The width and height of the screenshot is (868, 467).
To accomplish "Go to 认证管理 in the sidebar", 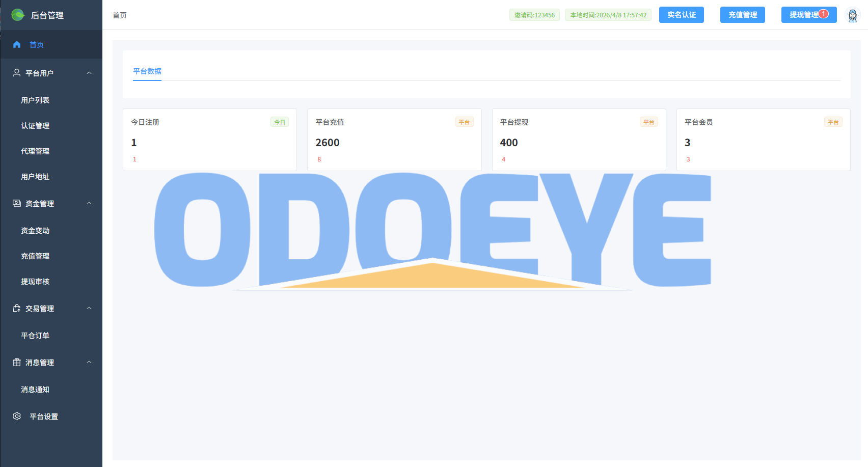I will click(x=51, y=126).
